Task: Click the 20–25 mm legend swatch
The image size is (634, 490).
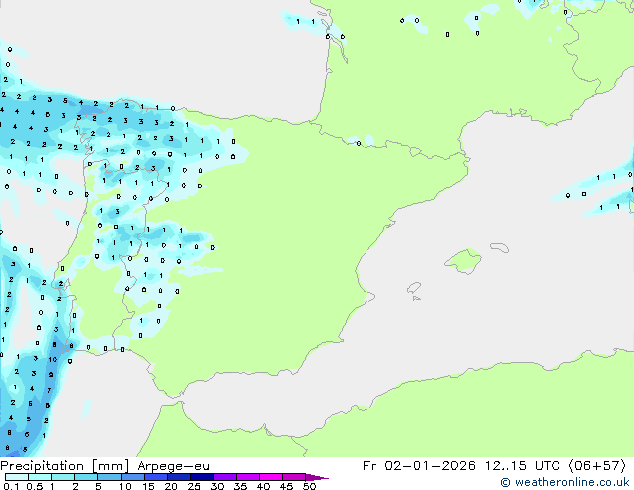Action: pos(179,477)
